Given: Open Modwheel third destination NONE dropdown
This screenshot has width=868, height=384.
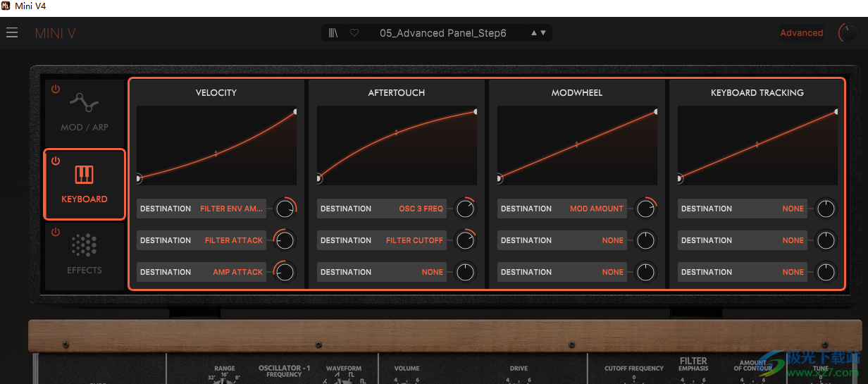Looking at the screenshot, I should click(562, 272).
